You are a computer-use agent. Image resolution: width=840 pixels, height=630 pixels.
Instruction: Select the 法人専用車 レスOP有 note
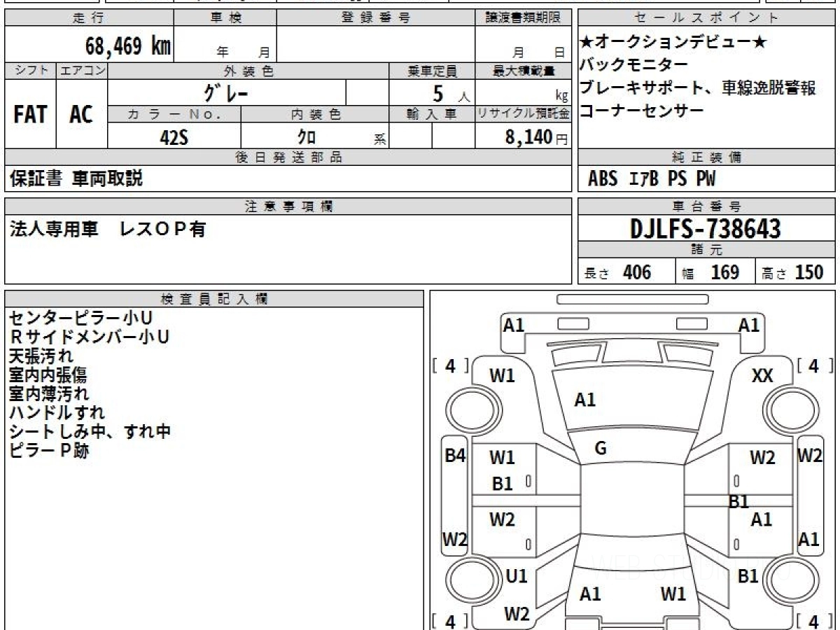click(107, 229)
